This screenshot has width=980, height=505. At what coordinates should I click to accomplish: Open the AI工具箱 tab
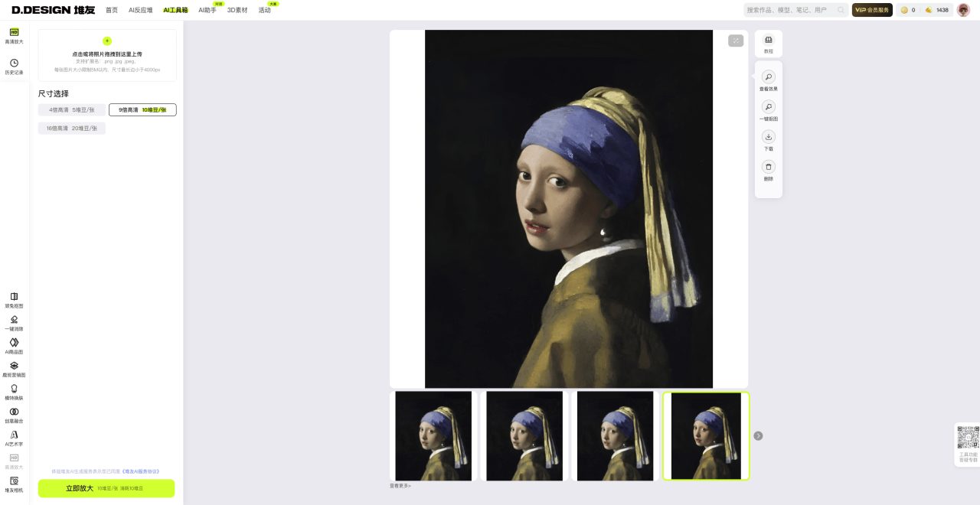[175, 10]
